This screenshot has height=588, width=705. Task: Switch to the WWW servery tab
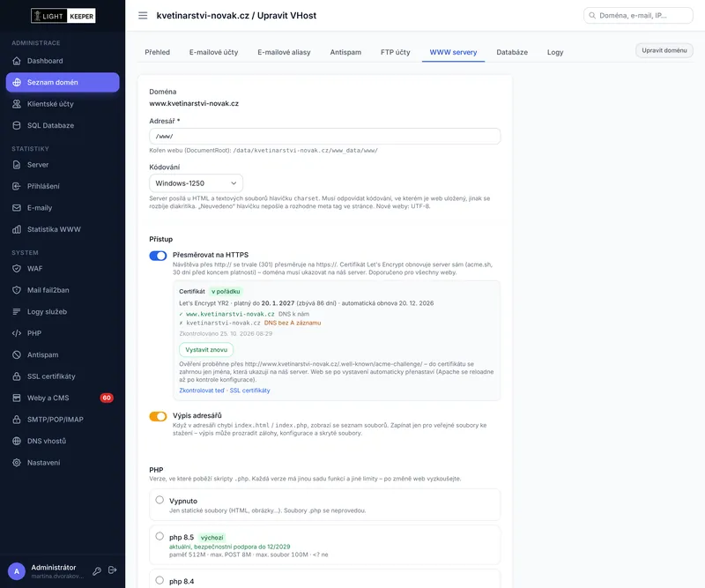(x=453, y=52)
